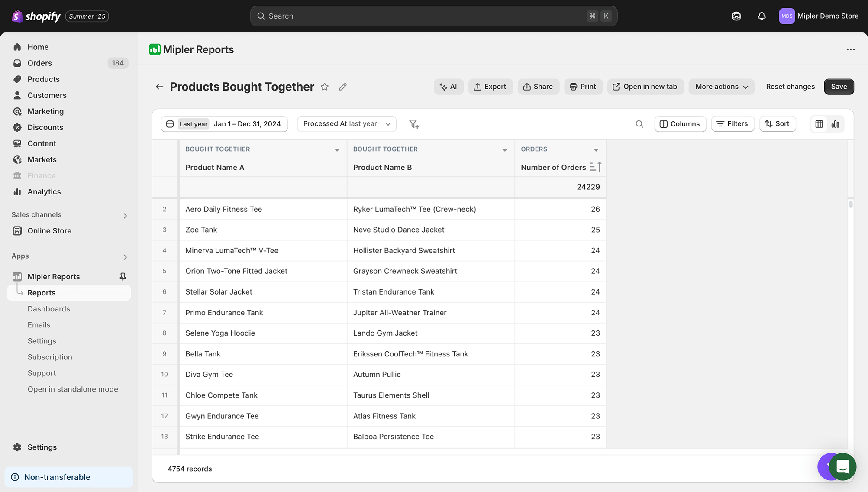Go to Analytics in sidebar

[44, 192]
